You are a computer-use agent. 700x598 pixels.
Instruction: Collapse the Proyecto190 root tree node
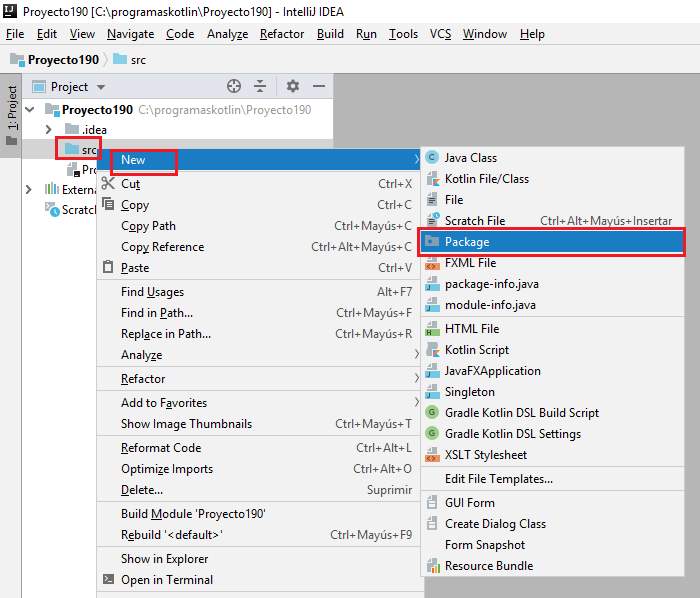point(30,109)
